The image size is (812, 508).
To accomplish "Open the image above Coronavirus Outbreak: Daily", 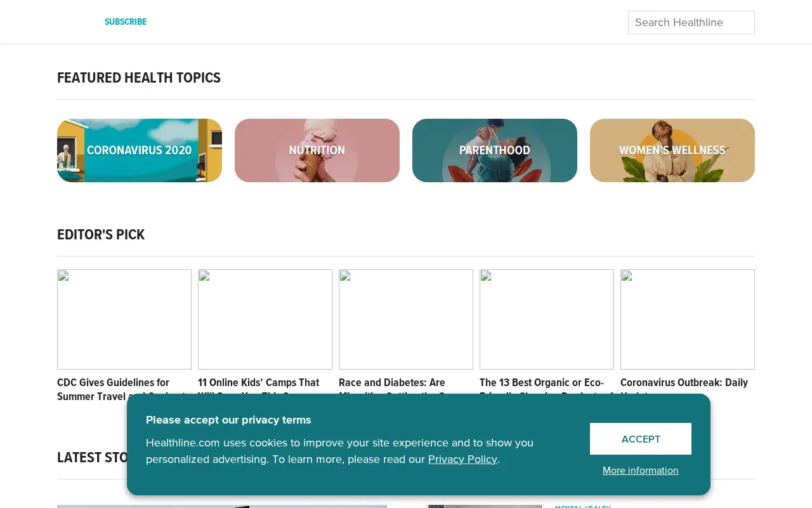I will click(x=688, y=319).
